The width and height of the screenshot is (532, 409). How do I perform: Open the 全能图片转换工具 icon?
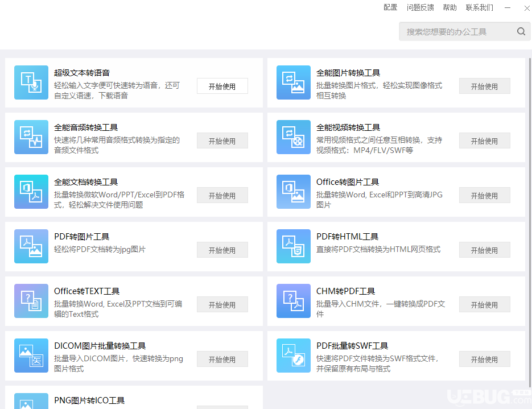click(x=294, y=82)
